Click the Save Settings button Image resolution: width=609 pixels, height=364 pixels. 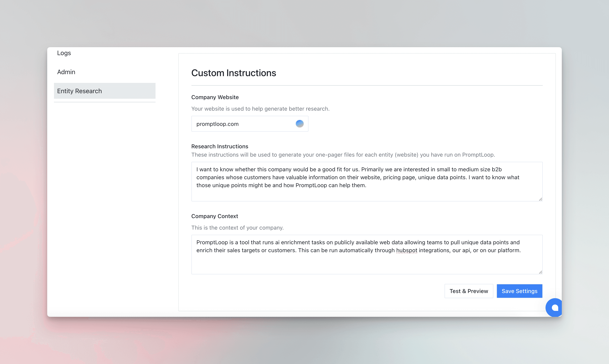coord(519,291)
